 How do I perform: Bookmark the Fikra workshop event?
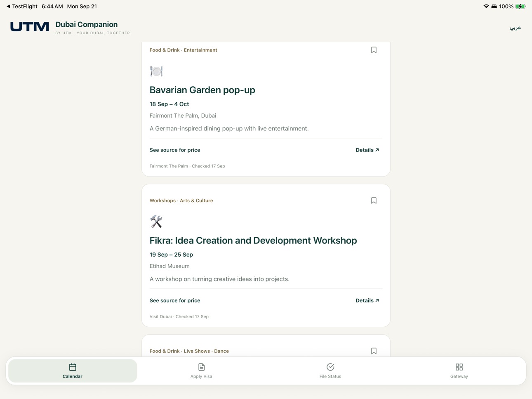pos(374,201)
